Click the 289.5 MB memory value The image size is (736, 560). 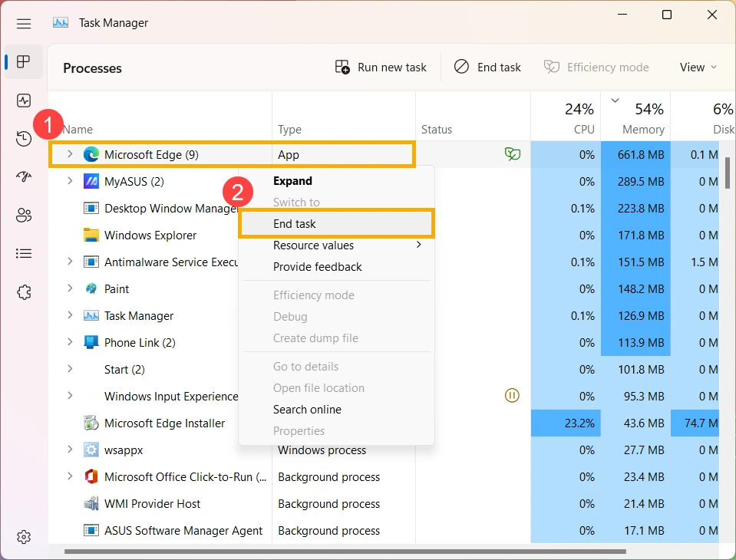(x=641, y=182)
